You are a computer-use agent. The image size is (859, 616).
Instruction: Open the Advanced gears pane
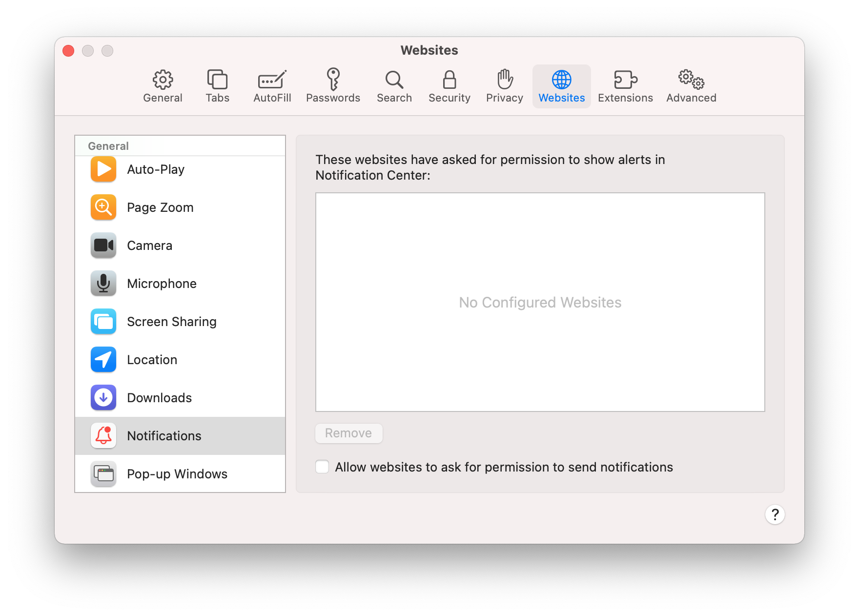click(691, 86)
